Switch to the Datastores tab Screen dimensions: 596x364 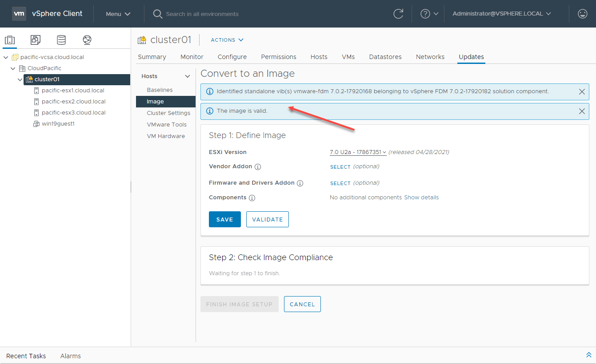[x=385, y=57]
